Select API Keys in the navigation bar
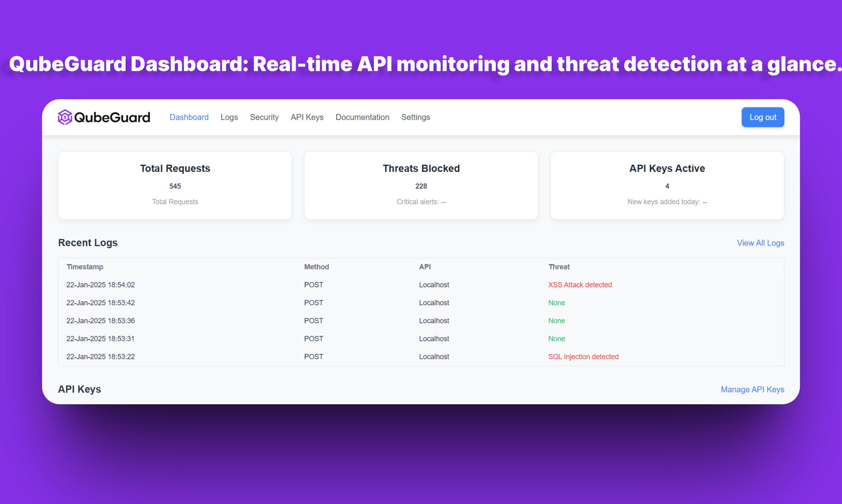The image size is (842, 504). 307,117
